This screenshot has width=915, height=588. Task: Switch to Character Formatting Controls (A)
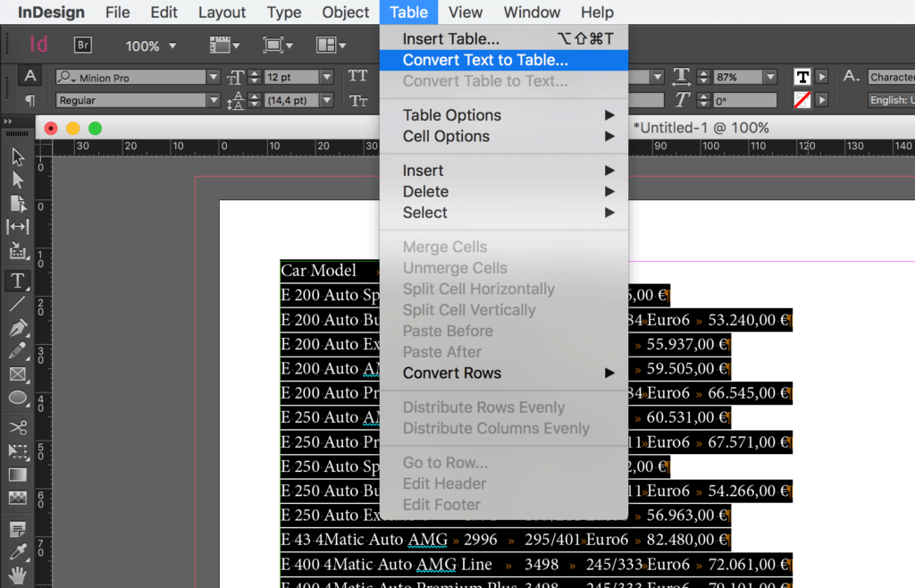(x=29, y=76)
